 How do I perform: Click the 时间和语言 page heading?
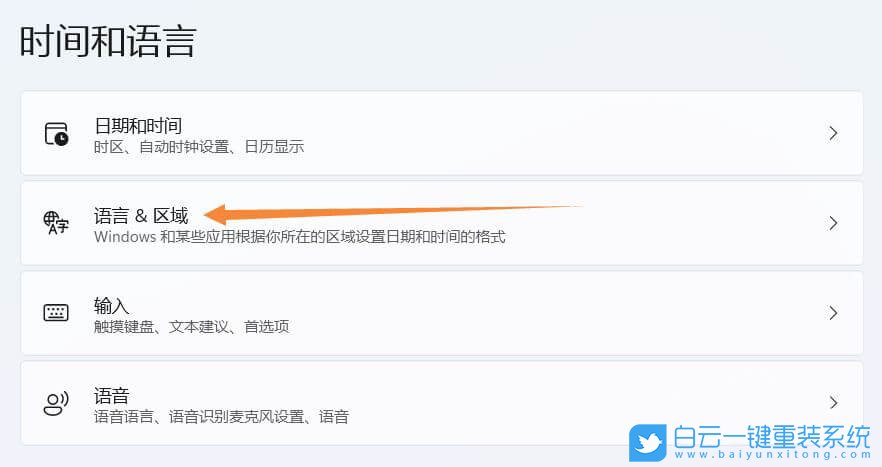108,42
